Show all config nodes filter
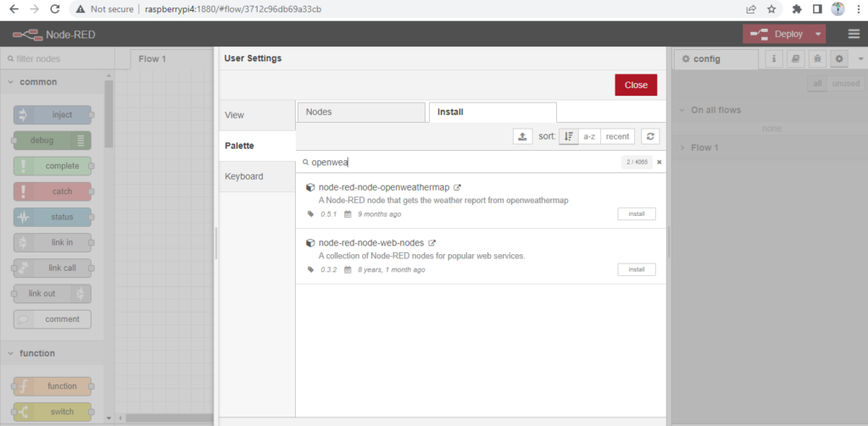This screenshot has height=426, width=868. pos(817,84)
